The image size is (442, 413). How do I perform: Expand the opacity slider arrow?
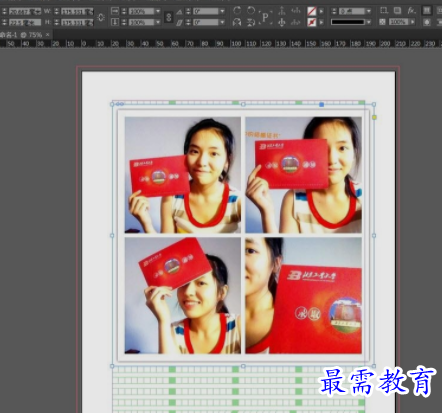tap(413, 22)
